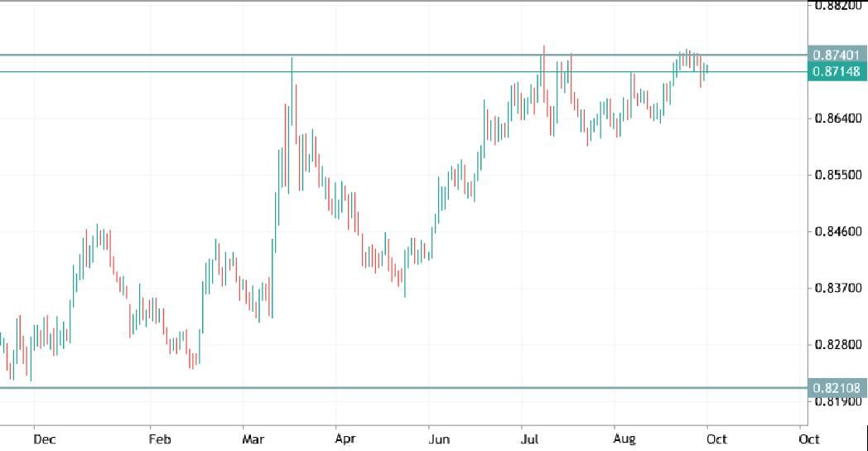Click the 0.85500 price axis tick
868x451 pixels.
tap(837, 175)
